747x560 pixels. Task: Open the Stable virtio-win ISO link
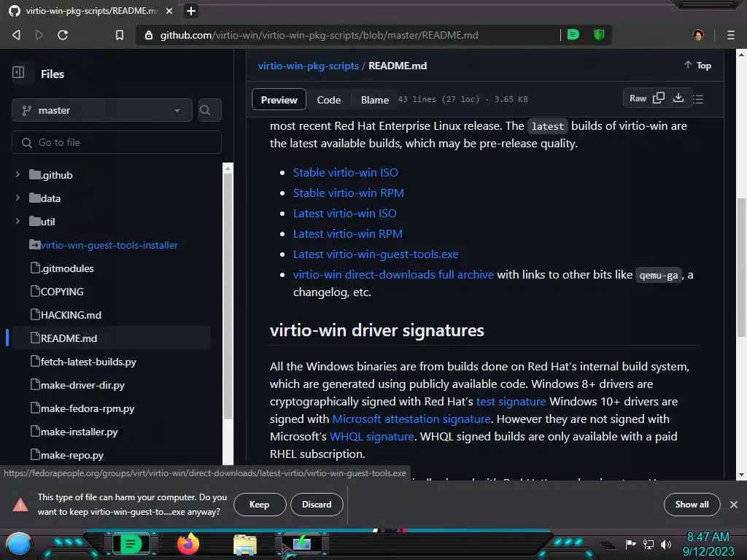345,172
